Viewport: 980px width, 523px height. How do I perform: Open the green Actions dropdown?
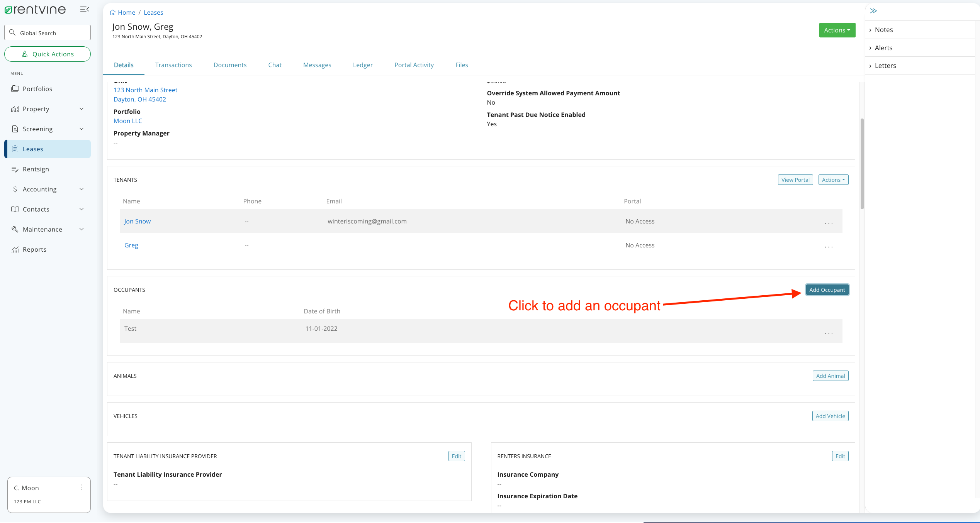[x=837, y=30]
